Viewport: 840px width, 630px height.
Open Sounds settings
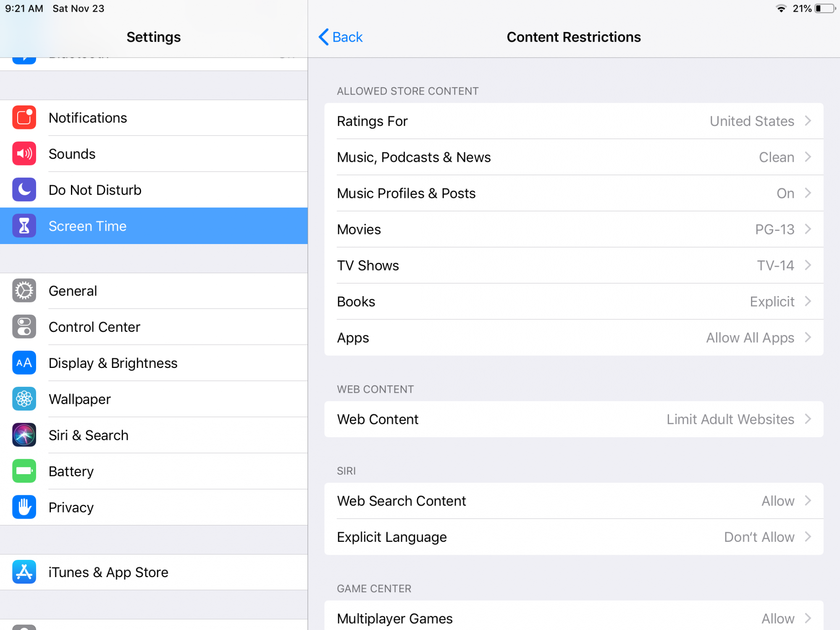coord(154,154)
